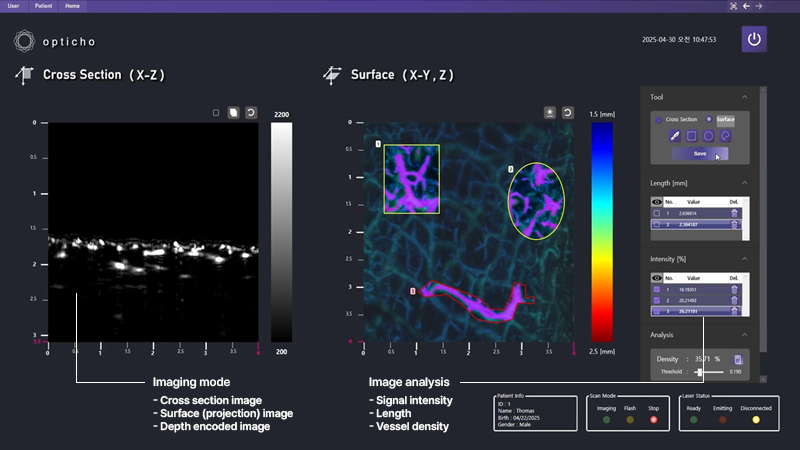Select the ellipse ROI tool

708,136
